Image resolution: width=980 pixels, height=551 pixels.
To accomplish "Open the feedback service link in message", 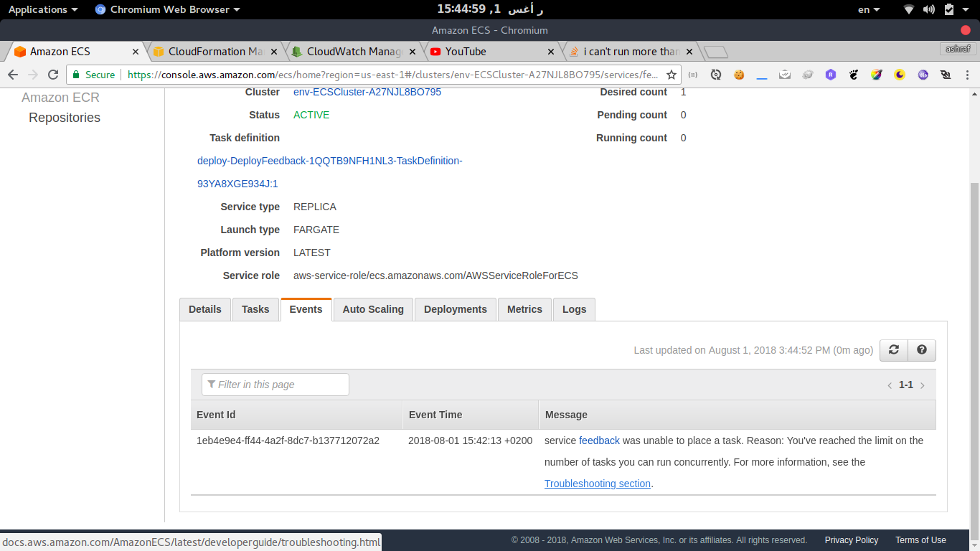I will (599, 441).
